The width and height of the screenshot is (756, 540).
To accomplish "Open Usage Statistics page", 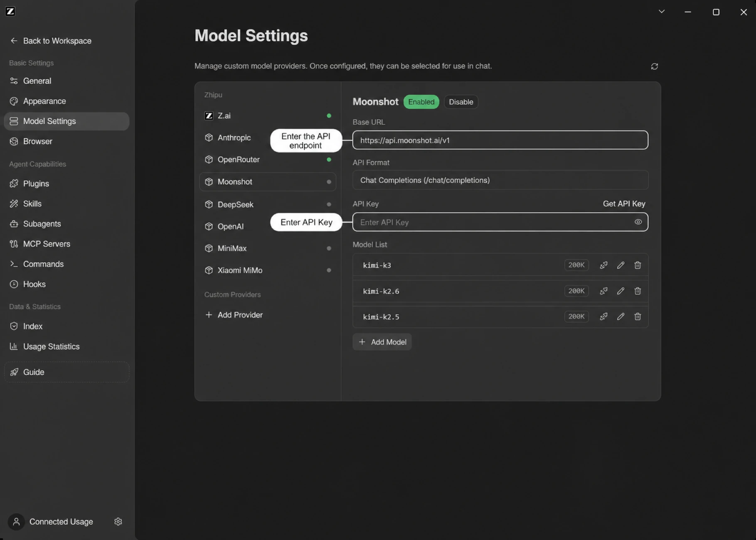I will 66,346.
